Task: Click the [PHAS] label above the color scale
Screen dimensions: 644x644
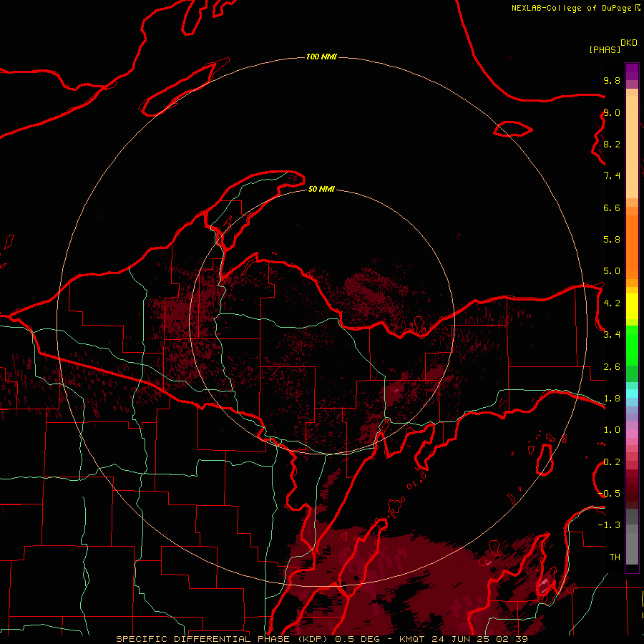Action: coord(605,50)
